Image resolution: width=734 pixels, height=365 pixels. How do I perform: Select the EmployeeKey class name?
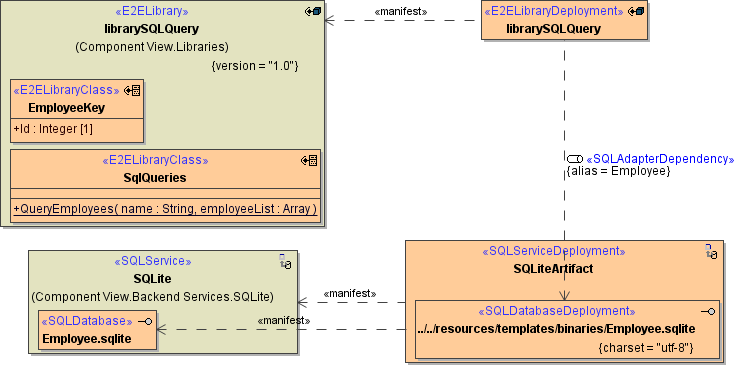(x=66, y=108)
